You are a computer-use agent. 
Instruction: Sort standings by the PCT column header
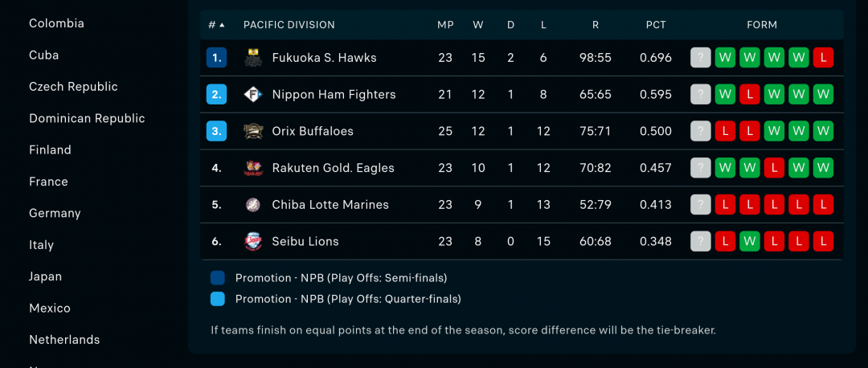tap(656, 25)
